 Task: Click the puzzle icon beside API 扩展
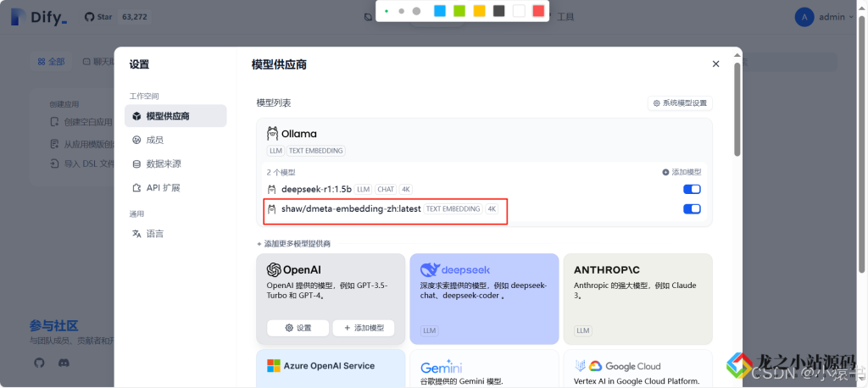[x=136, y=187]
